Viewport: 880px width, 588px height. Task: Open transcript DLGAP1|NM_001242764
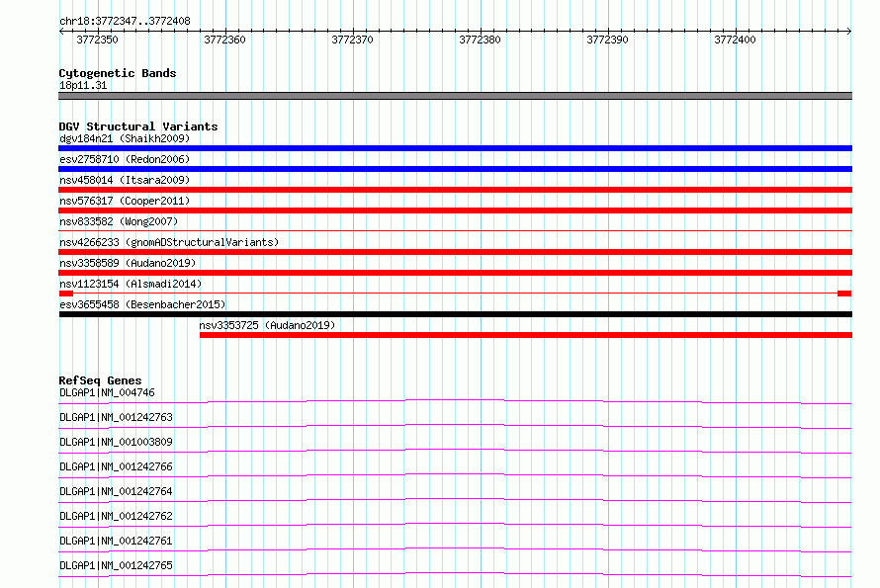[x=116, y=491]
